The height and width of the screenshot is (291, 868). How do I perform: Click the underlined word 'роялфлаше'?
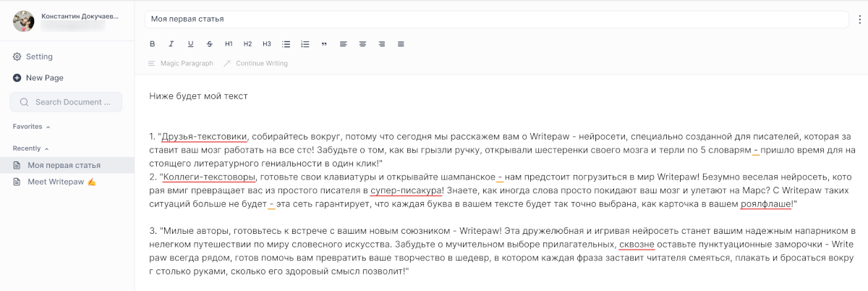click(x=765, y=204)
